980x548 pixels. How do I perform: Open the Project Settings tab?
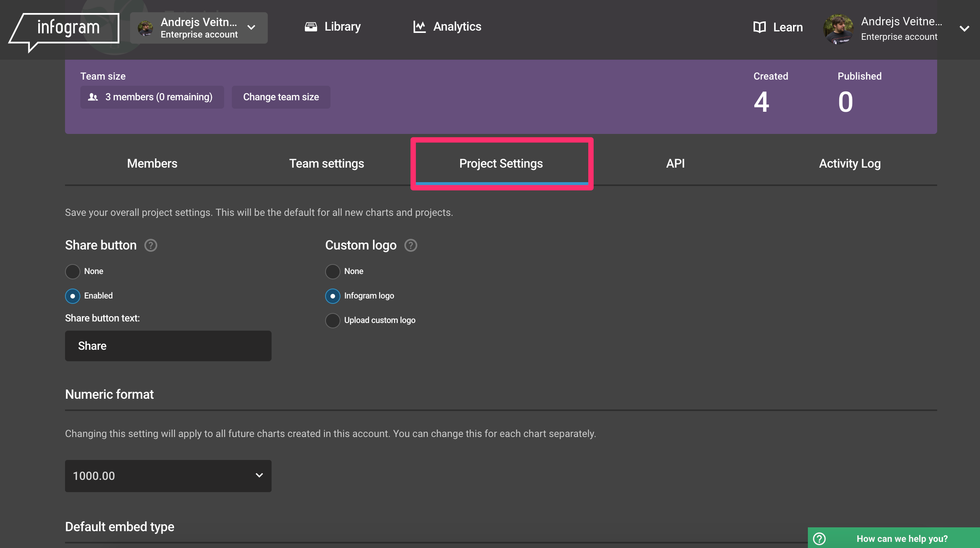point(501,163)
